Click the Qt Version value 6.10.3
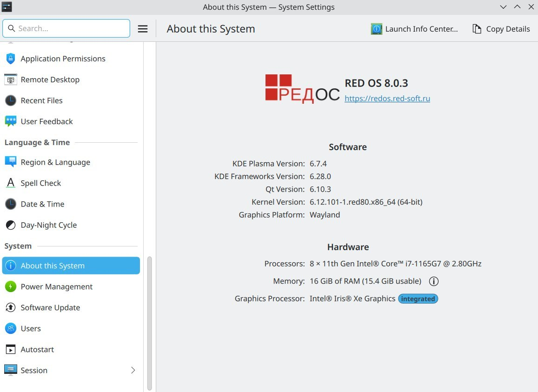The height and width of the screenshot is (392, 538). [x=320, y=189]
